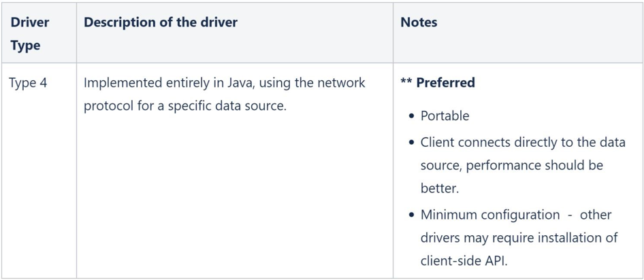Select 'Minimum configuration - other' bullet text
This screenshot has width=644, height=280.
pos(516,215)
